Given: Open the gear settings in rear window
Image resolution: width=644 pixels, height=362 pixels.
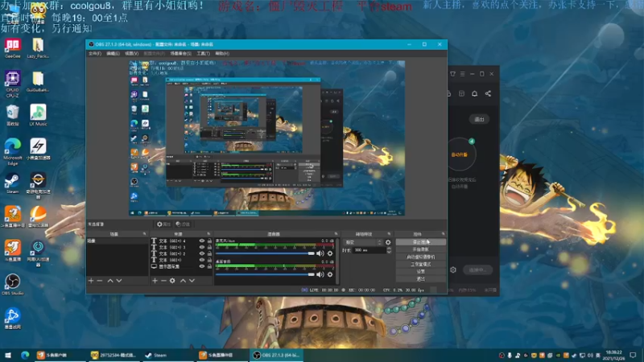Looking at the screenshot, I should coord(453,270).
